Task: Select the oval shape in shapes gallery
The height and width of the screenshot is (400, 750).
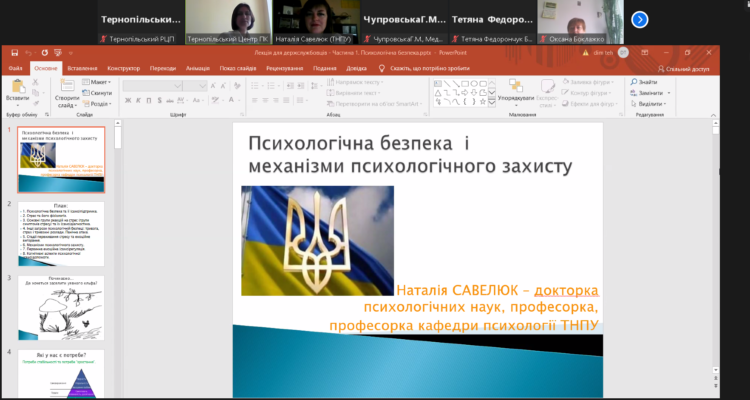Action: click(474, 84)
